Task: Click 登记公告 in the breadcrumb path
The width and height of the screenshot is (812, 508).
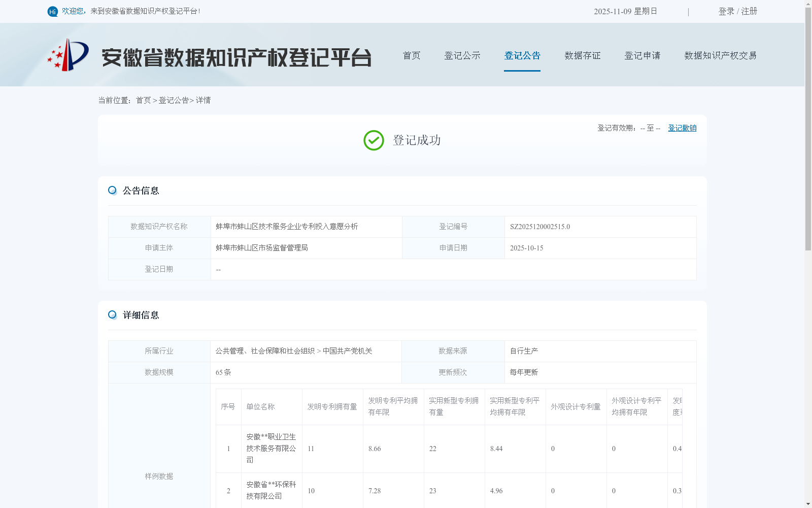Action: [174, 101]
